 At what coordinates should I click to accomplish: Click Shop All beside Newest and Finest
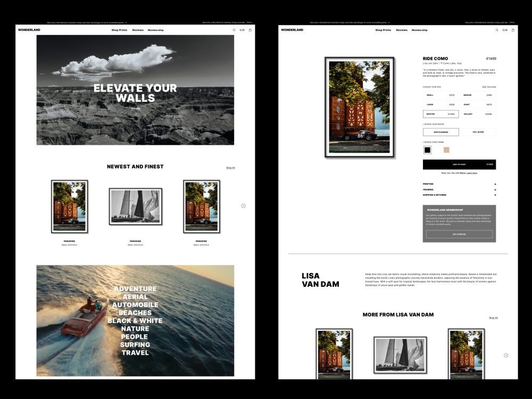coord(230,168)
